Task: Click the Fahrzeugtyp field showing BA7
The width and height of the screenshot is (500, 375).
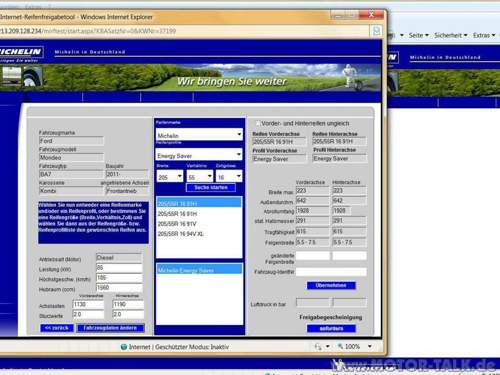Action: pos(71,174)
